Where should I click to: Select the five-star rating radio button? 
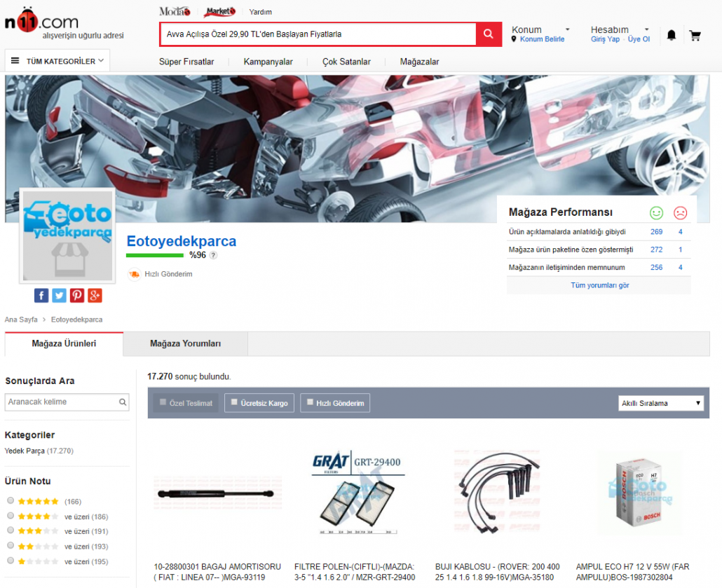pyautogui.click(x=11, y=501)
